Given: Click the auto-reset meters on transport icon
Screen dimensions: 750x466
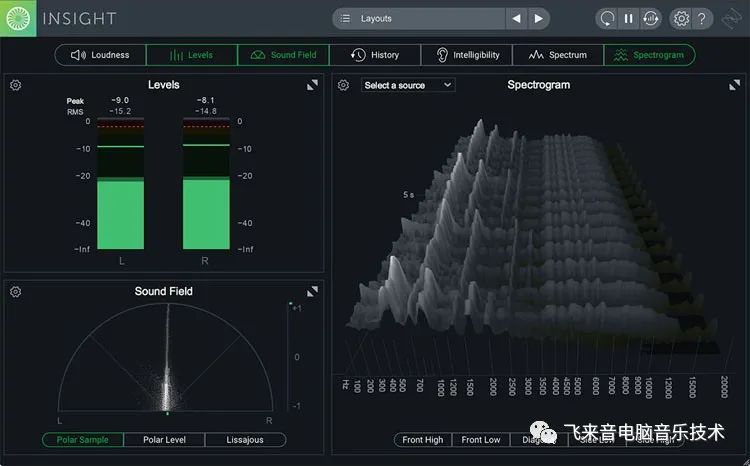Looking at the screenshot, I should pos(651,19).
